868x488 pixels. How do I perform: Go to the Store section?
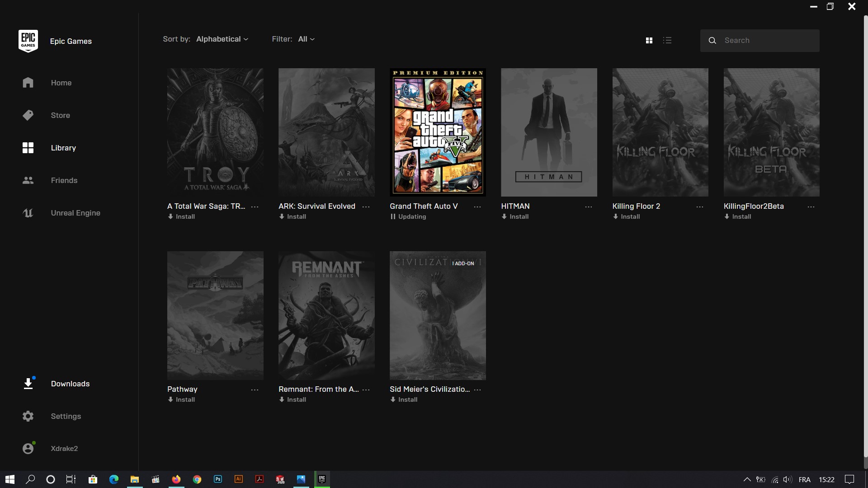(60, 115)
